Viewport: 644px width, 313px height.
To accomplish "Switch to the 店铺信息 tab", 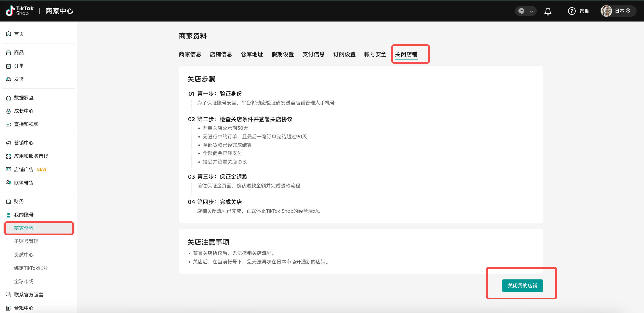I will 221,54.
